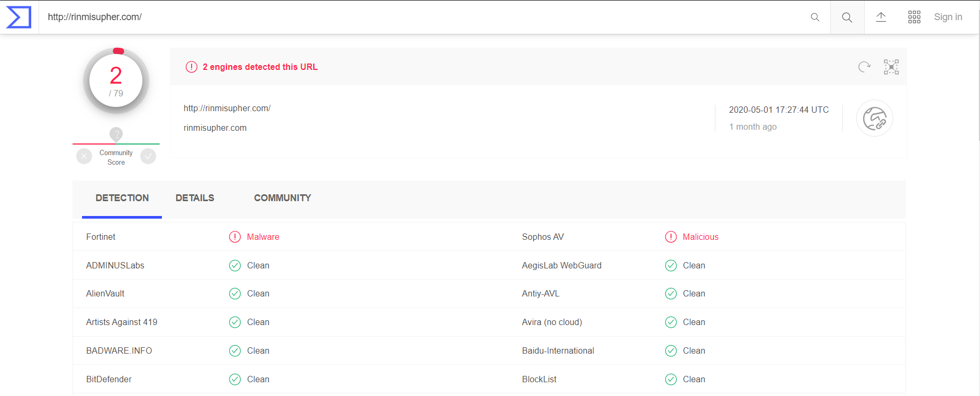Click the Avira (no cloud) engine name
Viewport: 980px width, 396px height.
(552, 322)
